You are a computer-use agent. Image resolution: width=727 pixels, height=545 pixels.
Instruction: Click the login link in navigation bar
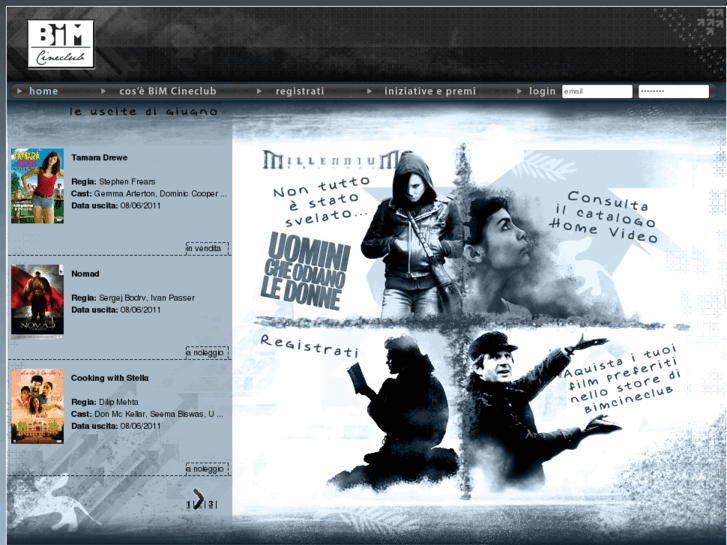point(542,91)
